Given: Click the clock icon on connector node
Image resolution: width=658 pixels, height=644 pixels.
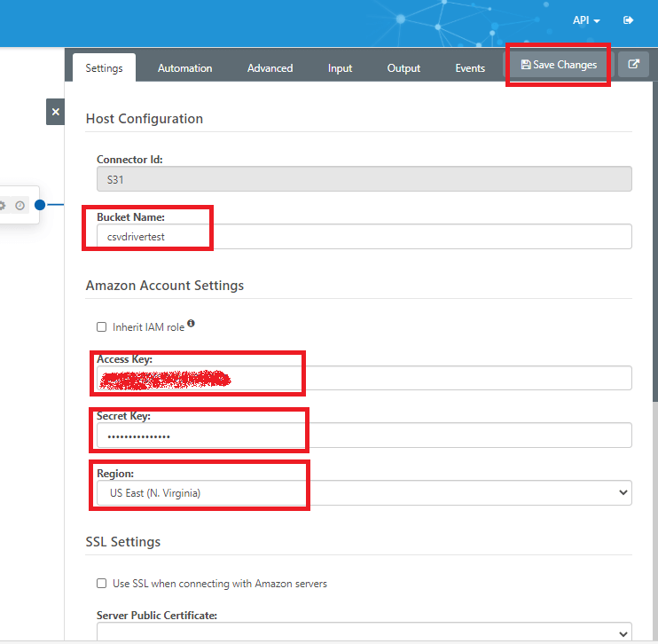Looking at the screenshot, I should pos(20,205).
